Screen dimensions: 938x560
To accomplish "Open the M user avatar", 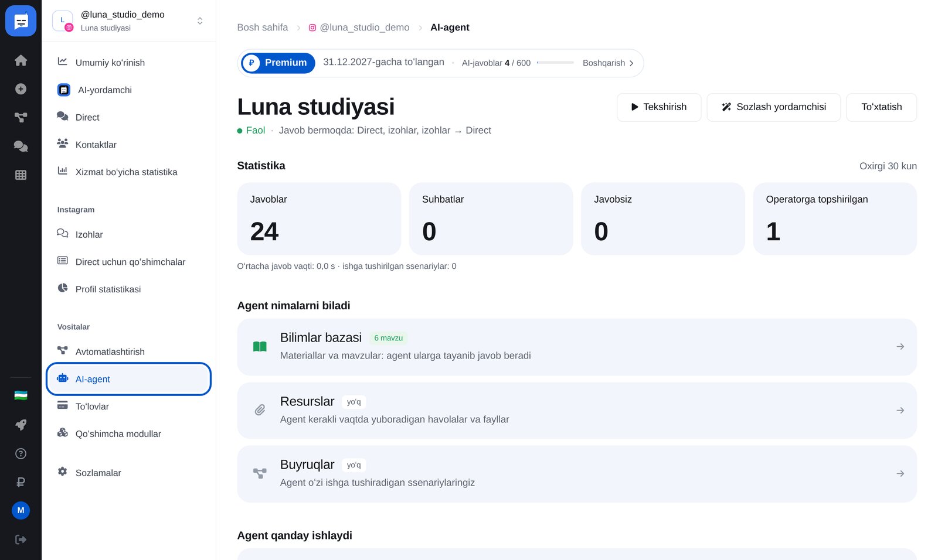I will pos(21,510).
